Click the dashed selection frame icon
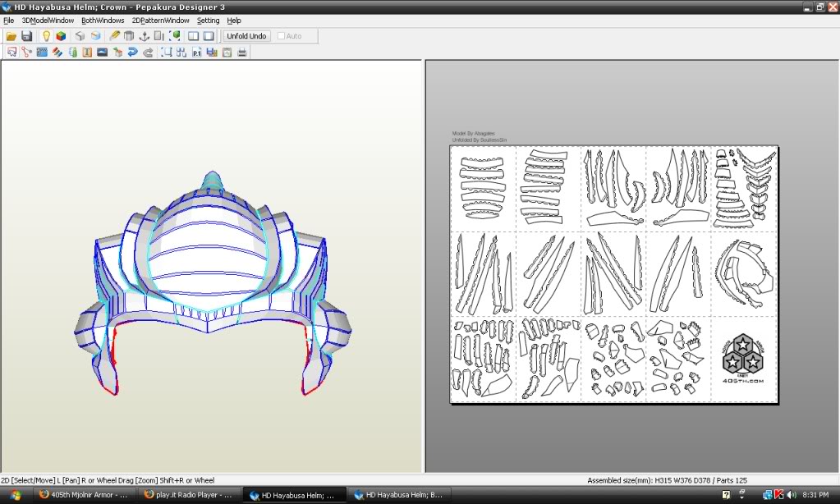The width and height of the screenshot is (840, 504). coord(167,52)
